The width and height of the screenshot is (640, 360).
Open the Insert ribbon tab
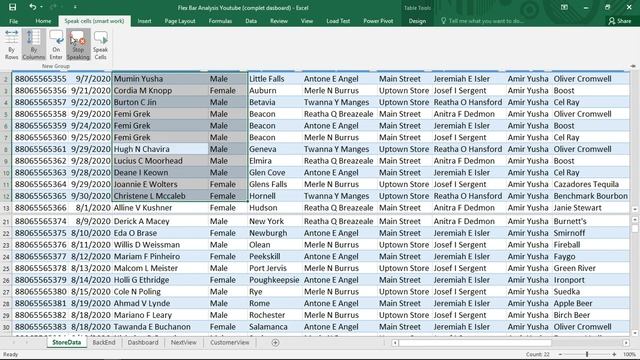click(144, 21)
